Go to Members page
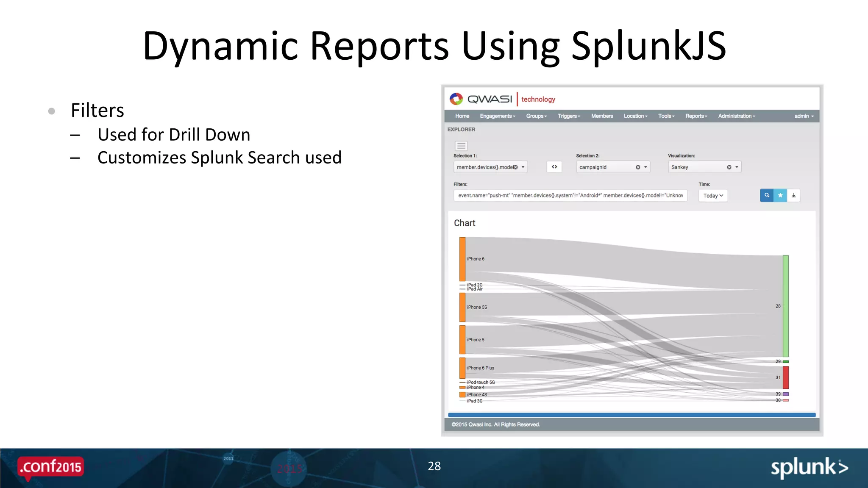 pos(602,116)
